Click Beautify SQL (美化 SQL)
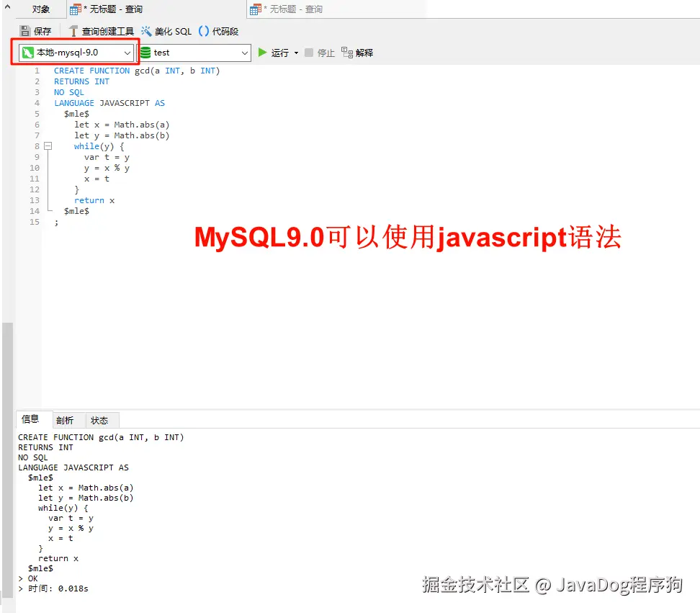 (166, 31)
